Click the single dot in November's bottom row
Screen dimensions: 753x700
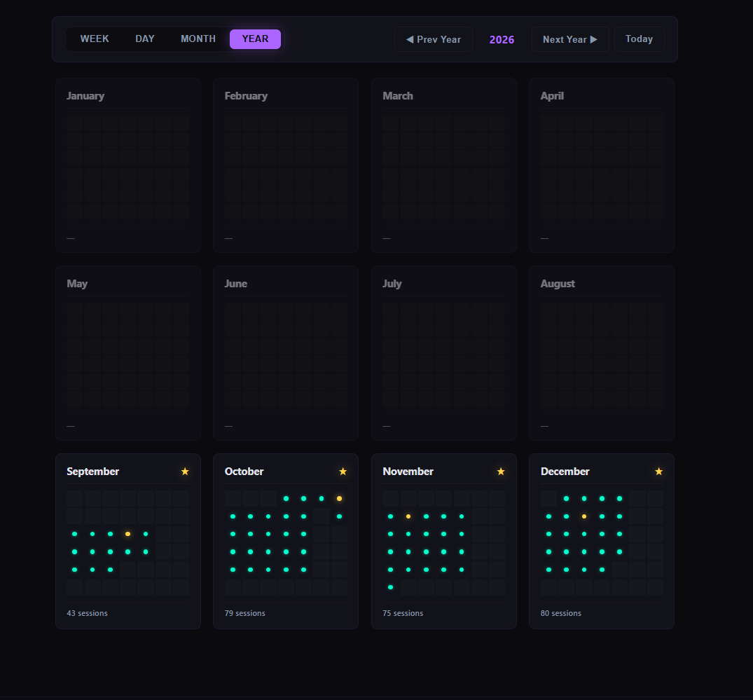[x=390, y=587]
